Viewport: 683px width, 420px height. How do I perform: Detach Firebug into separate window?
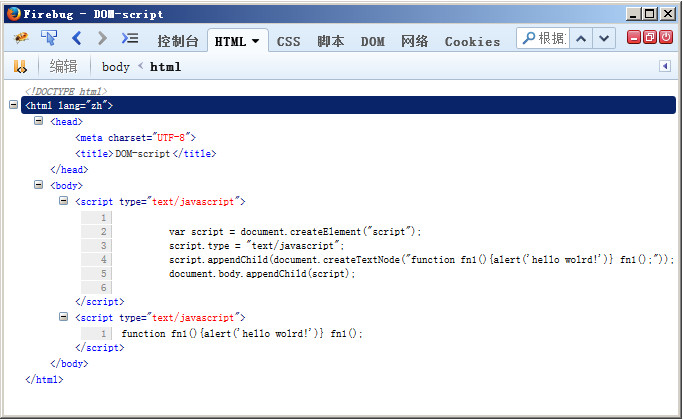[650, 38]
